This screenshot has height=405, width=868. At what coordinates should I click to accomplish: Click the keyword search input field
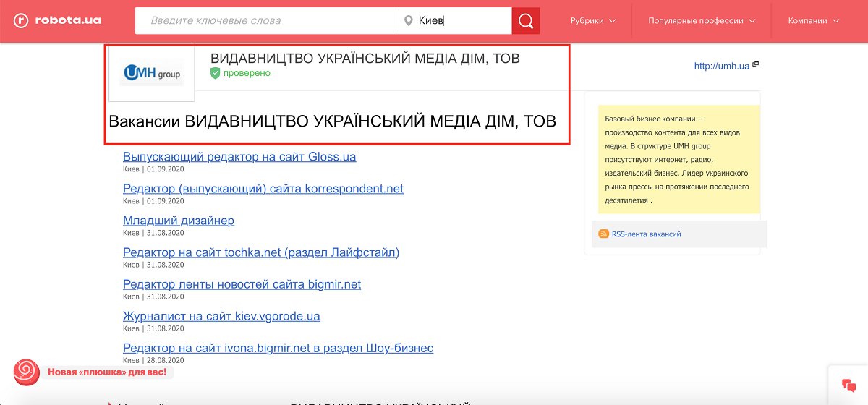265,21
